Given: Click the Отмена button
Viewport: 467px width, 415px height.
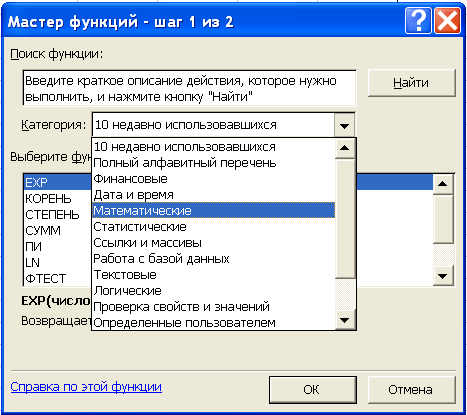Looking at the screenshot, I should coord(411,390).
